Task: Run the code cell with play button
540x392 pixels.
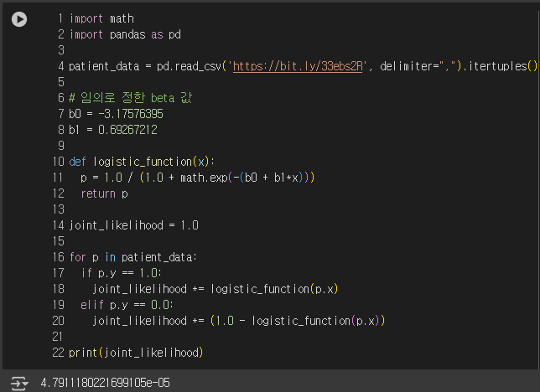Action: coord(19,19)
